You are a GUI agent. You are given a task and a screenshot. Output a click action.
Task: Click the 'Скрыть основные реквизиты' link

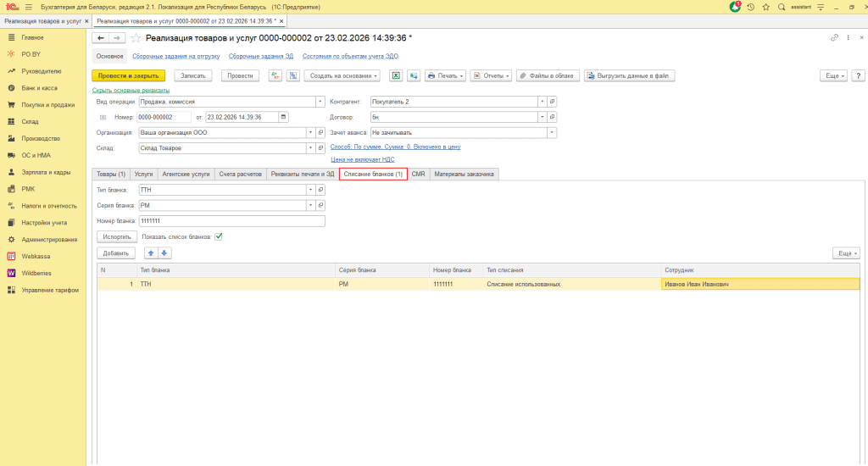point(131,90)
